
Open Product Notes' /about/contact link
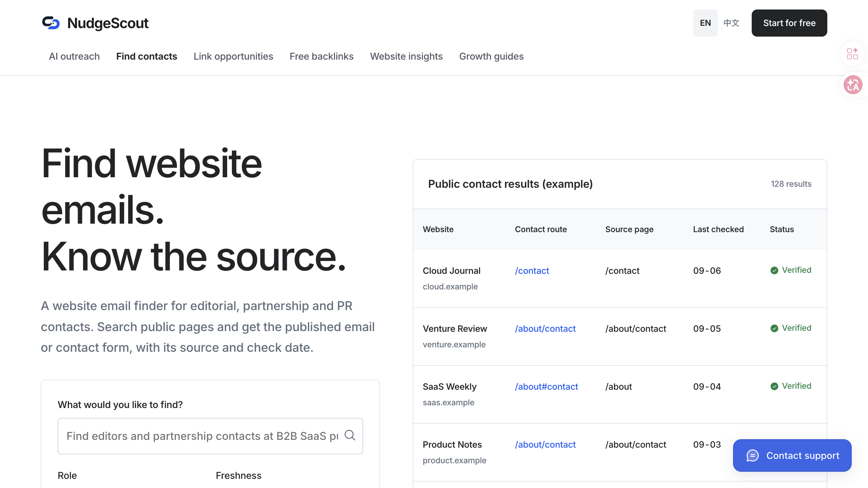545,445
